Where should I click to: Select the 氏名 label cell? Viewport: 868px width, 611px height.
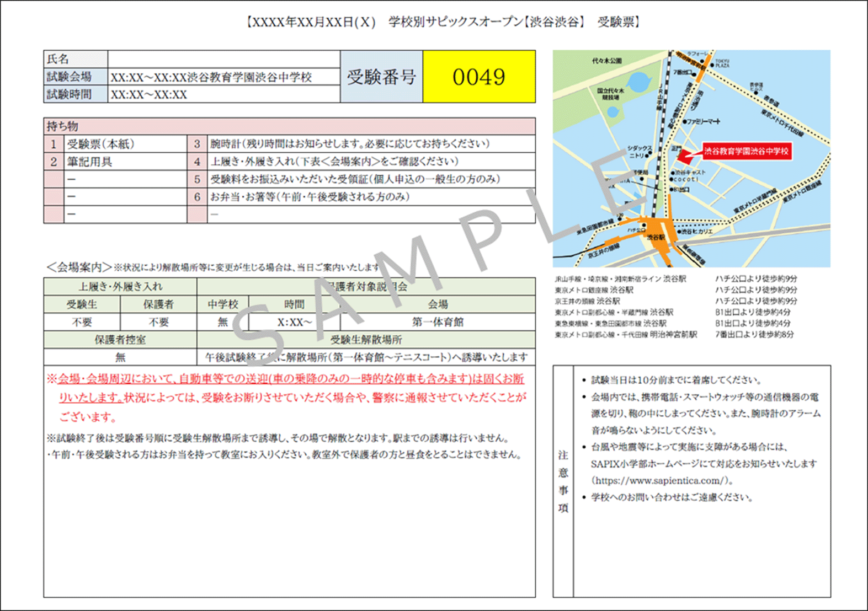[76, 59]
